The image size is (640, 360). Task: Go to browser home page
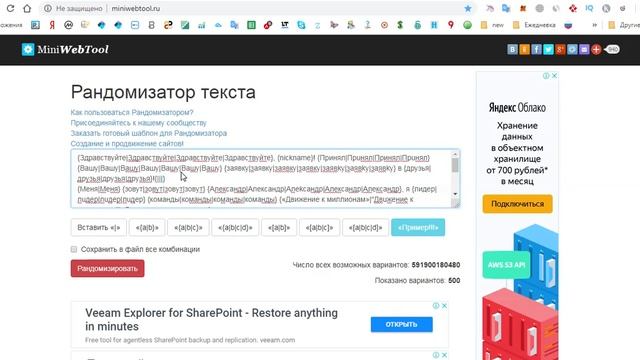point(27,8)
